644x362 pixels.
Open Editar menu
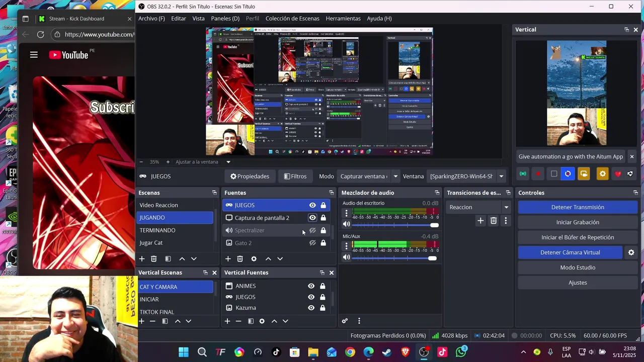pyautogui.click(x=179, y=19)
